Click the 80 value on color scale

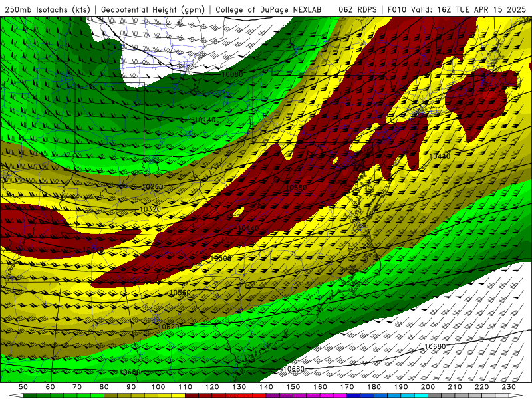coord(104,387)
